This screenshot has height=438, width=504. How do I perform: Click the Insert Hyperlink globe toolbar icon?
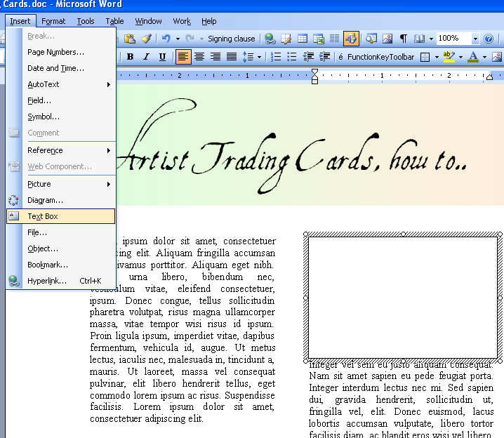pos(270,39)
